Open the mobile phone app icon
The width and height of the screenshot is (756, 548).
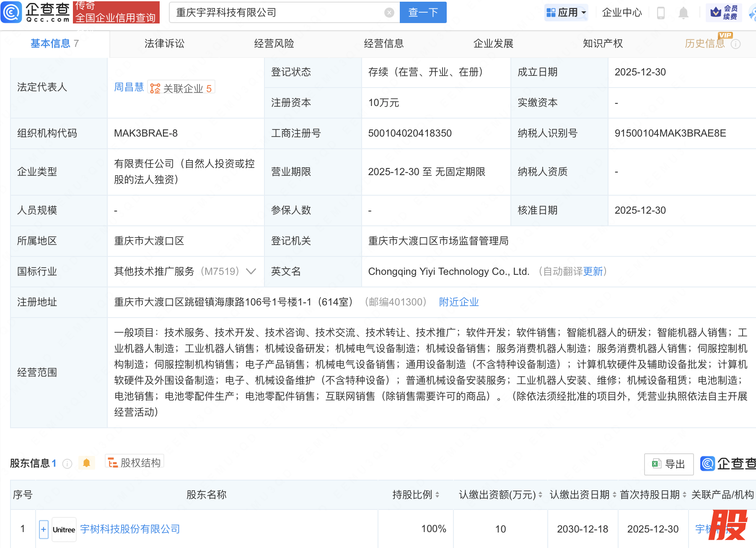click(x=660, y=13)
